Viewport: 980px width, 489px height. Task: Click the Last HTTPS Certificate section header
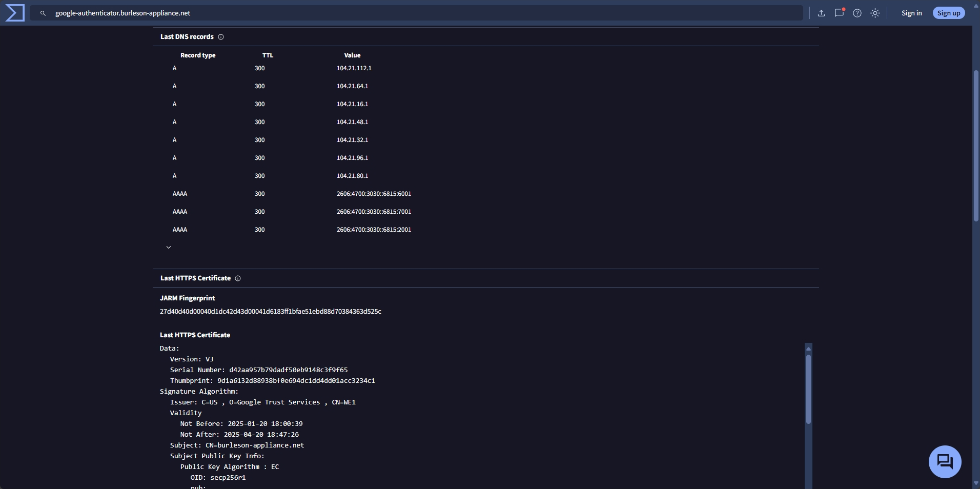point(195,278)
